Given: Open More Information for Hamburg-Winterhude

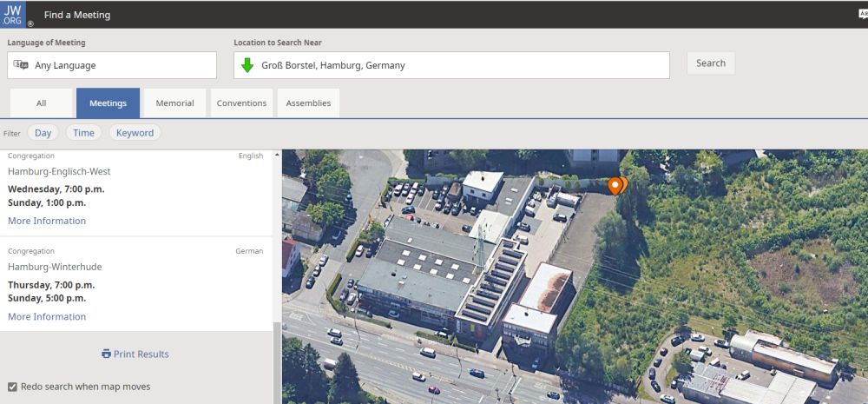Looking at the screenshot, I should point(47,317).
